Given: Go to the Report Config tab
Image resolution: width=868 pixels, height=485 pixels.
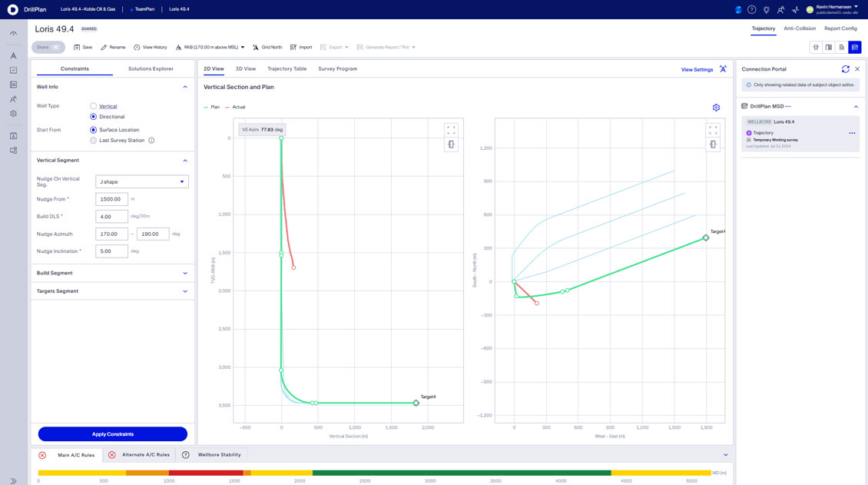Looking at the screenshot, I should (x=840, y=28).
